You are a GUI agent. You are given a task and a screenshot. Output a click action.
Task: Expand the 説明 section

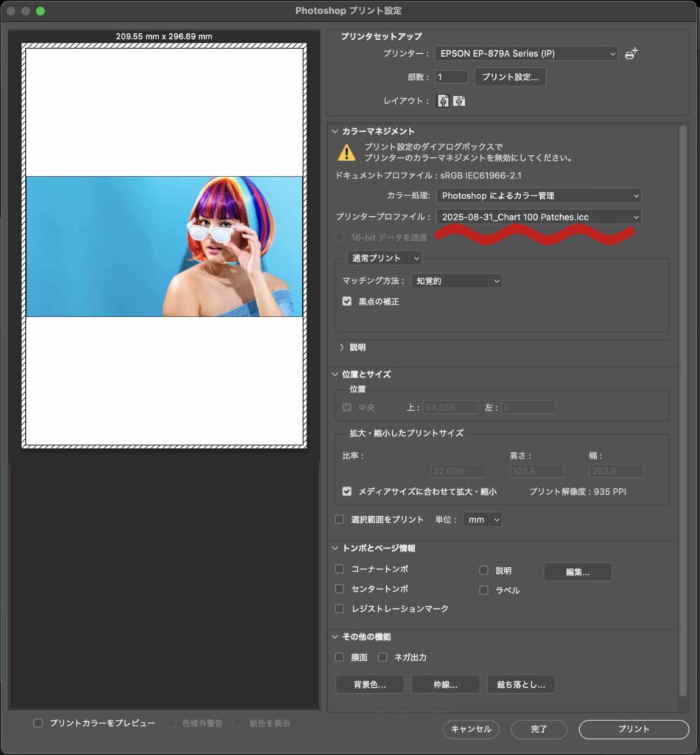pos(342,347)
